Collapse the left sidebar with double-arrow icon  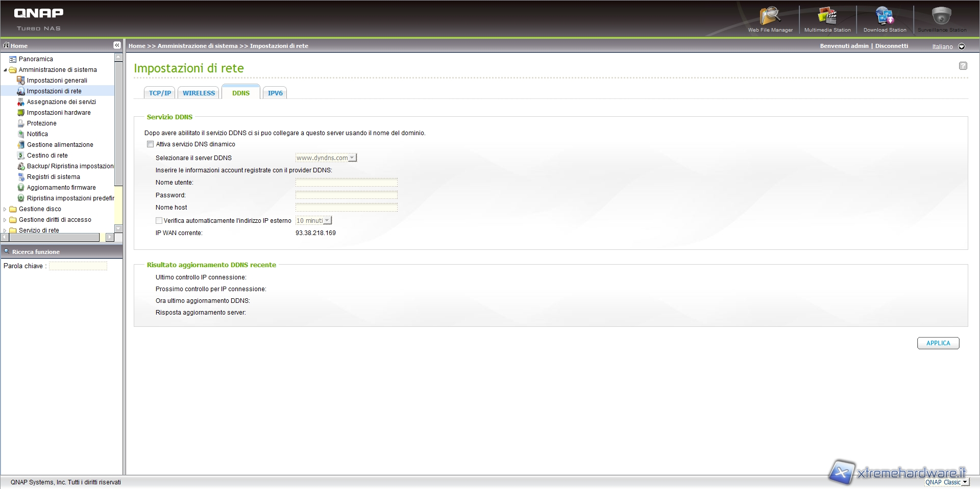point(117,45)
